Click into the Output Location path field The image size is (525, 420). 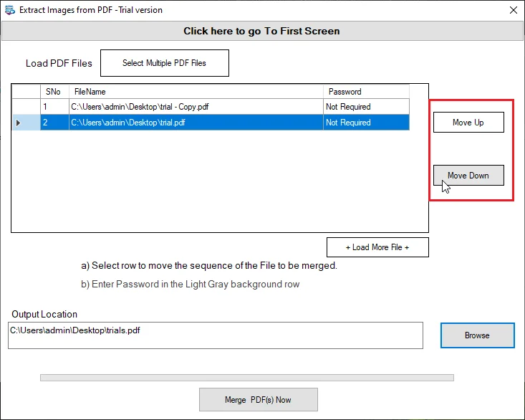tap(216, 335)
